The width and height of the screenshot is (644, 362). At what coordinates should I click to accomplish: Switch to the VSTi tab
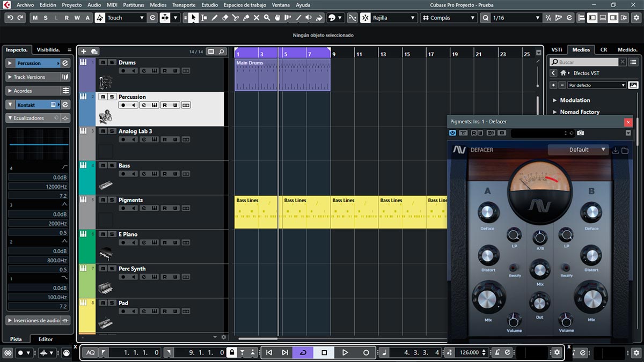[557, 50]
